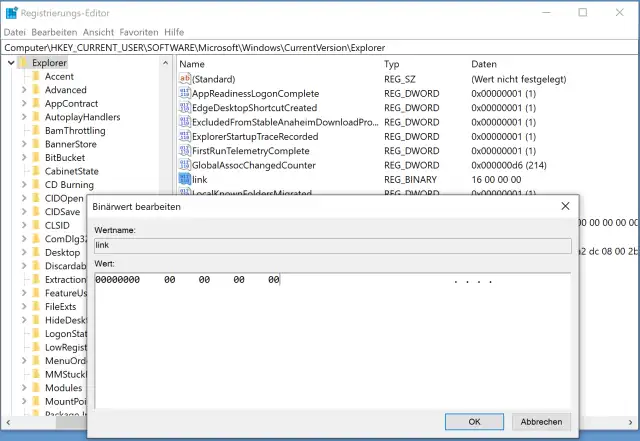Screen dimensions: 640x441
Task: Maximize the Registrierungs-Editor window
Action: click(583, 13)
